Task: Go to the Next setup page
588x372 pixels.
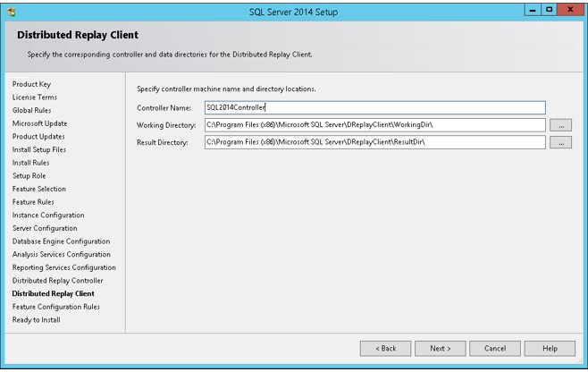Action: (x=441, y=349)
